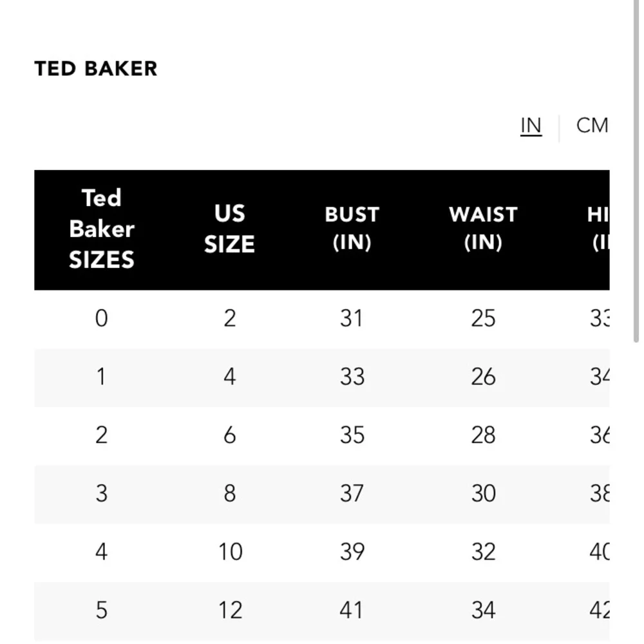Click the TED BAKER heading
The width and height of the screenshot is (644, 644).
tap(96, 69)
